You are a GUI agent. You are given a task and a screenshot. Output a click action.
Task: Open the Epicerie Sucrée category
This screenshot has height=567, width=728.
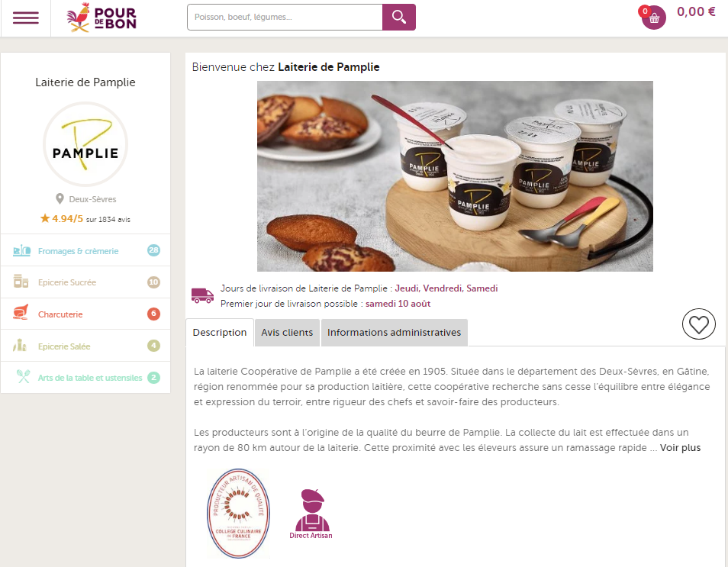point(85,282)
